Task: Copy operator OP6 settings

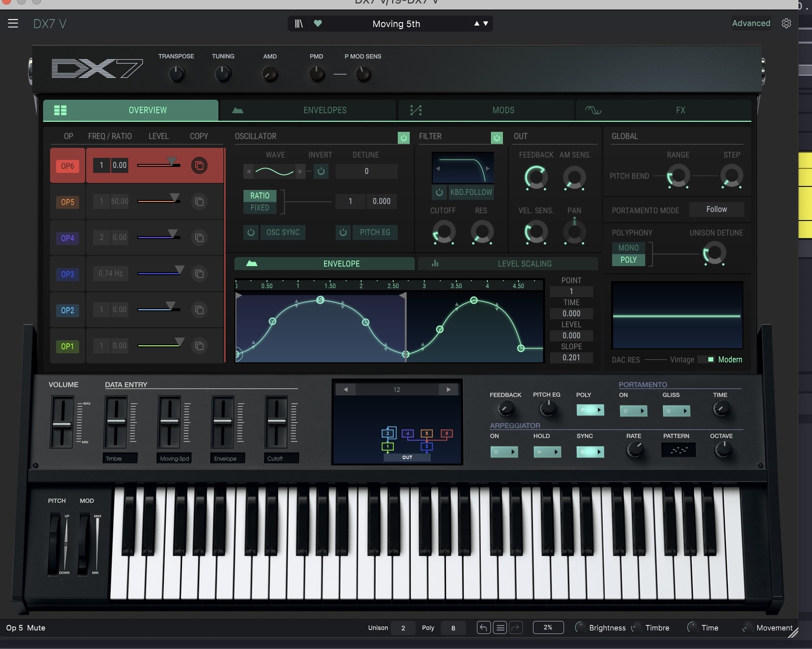Action: 199,165
